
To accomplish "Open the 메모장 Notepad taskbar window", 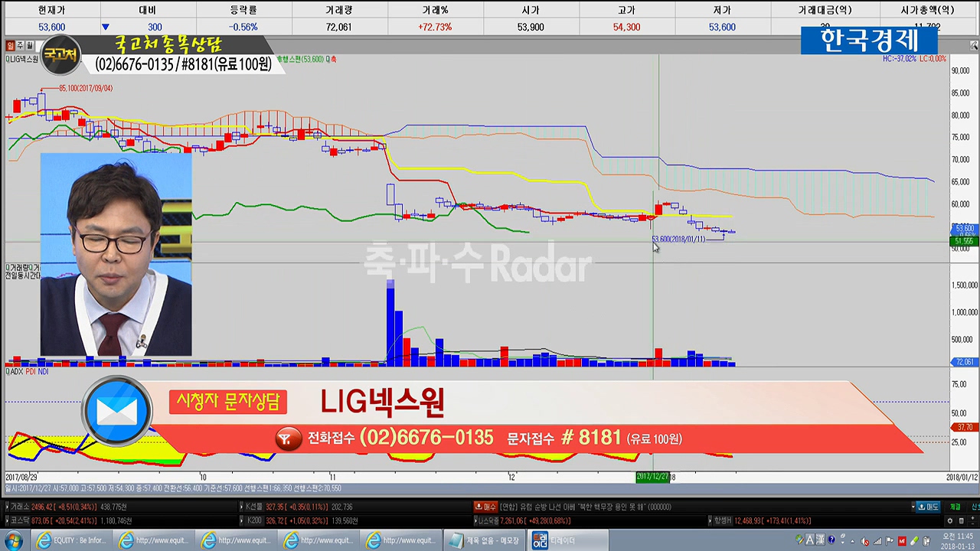I will pyautogui.click(x=484, y=540).
